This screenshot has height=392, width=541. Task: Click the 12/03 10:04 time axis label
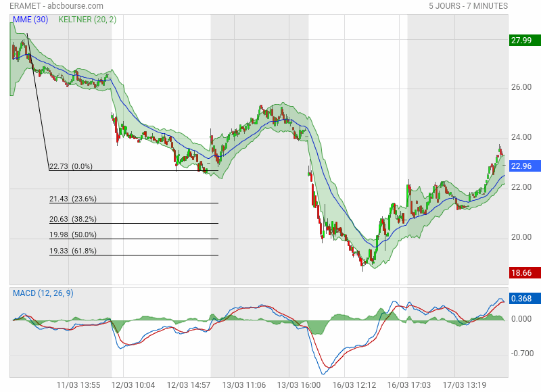pyautogui.click(x=133, y=385)
